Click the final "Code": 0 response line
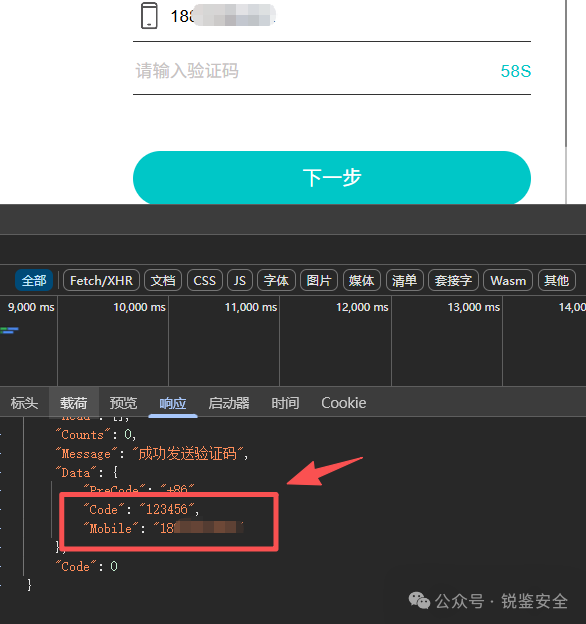 coord(87,566)
